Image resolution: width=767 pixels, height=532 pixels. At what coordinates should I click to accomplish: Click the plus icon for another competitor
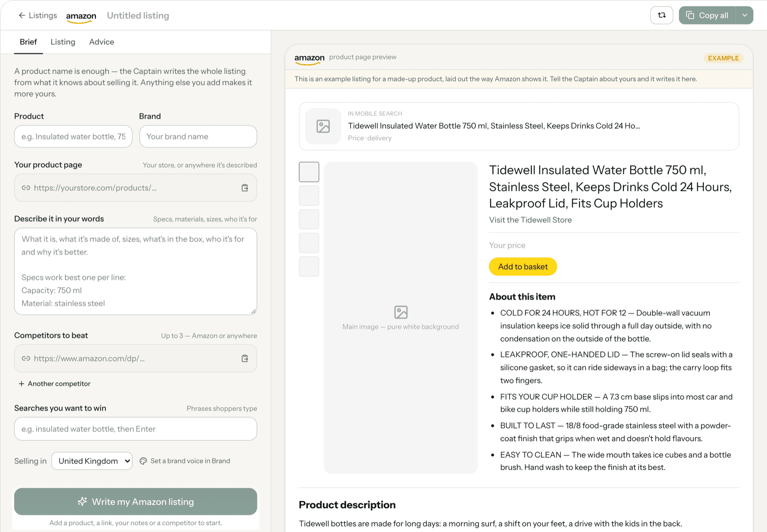pos(21,384)
